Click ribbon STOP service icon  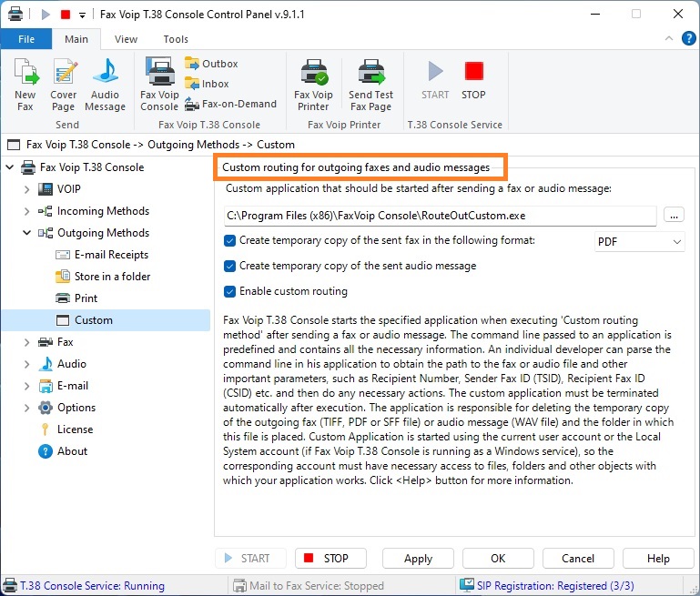473,80
